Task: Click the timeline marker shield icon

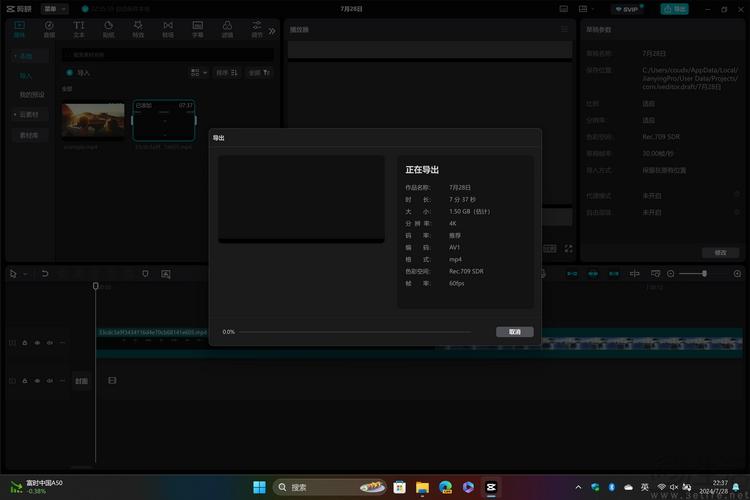Action: pyautogui.click(x=145, y=274)
